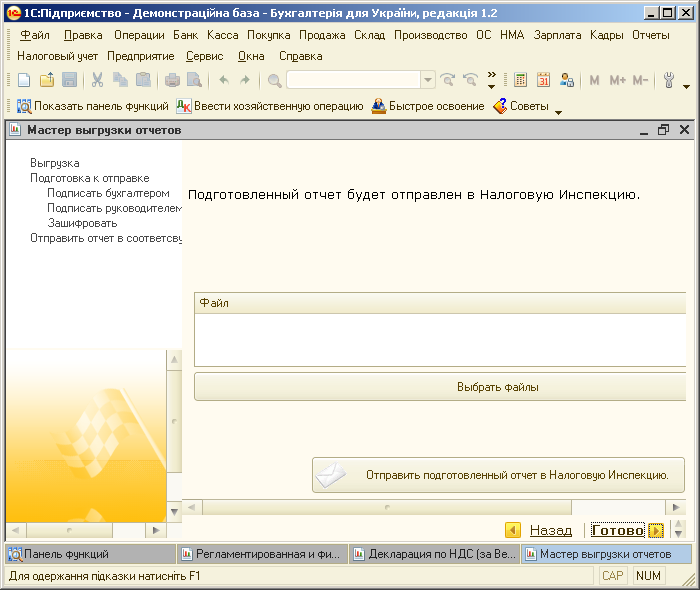Click the main pane horizontal scrollbar thumb
Image resolution: width=700 pixels, height=590 pixels.
click(387, 507)
